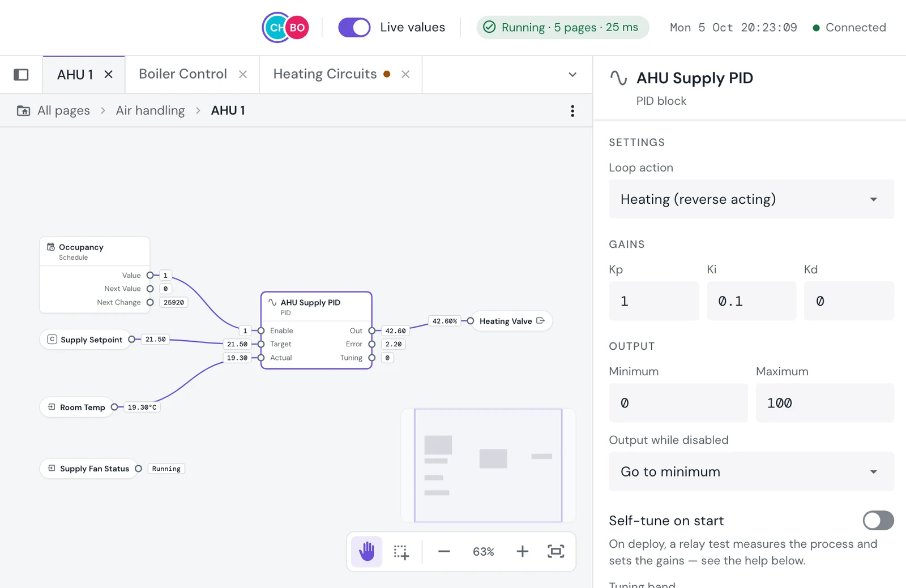
Task: Expand the tab overflow chevron
Action: tap(572, 75)
